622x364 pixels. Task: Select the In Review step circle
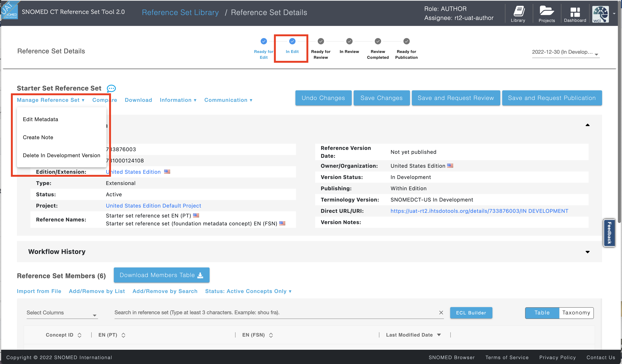click(x=349, y=41)
